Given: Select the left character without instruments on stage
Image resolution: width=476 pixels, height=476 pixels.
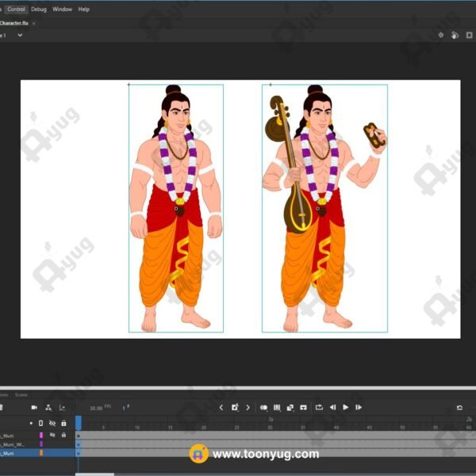Looking at the screenshot, I should click(x=176, y=208).
